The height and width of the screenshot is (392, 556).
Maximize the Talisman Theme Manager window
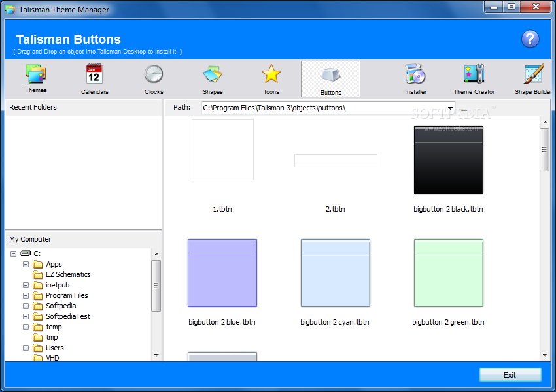[512, 7]
